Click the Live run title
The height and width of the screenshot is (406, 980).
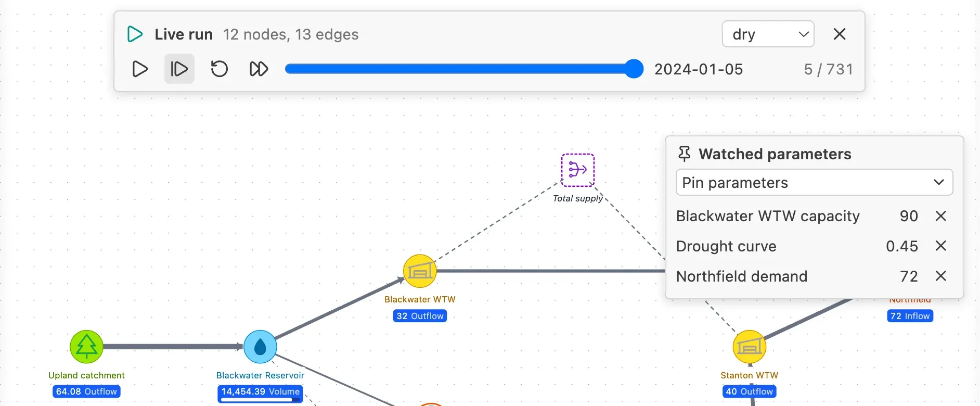(184, 34)
